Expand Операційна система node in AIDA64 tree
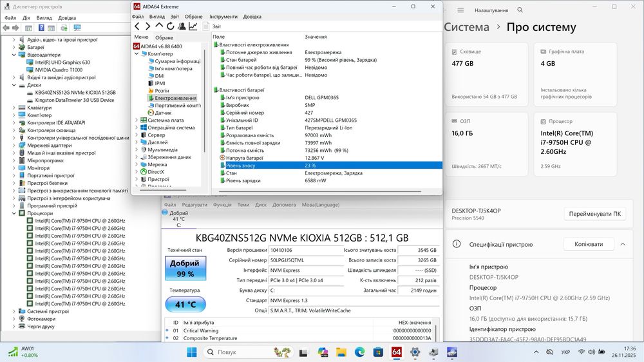 coord(137,128)
